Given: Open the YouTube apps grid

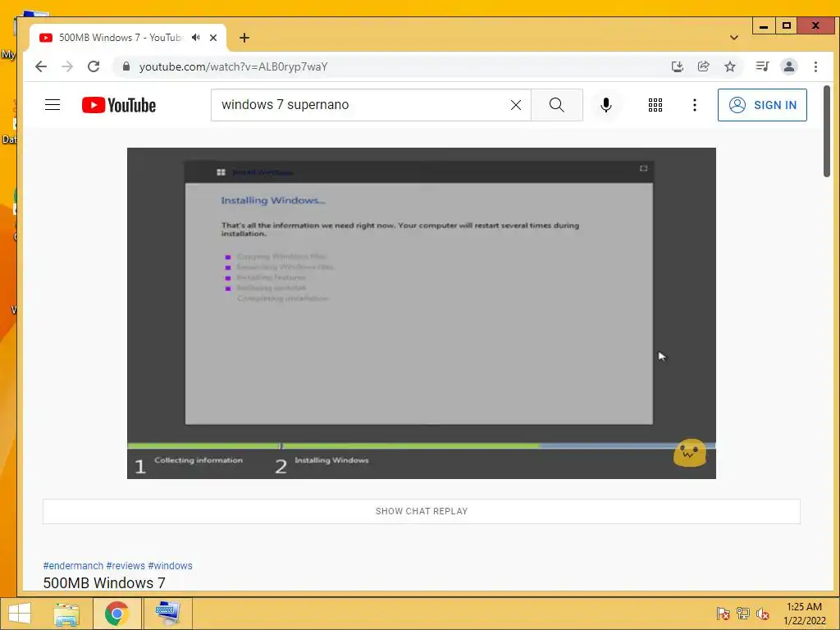Looking at the screenshot, I should pyautogui.click(x=655, y=105).
